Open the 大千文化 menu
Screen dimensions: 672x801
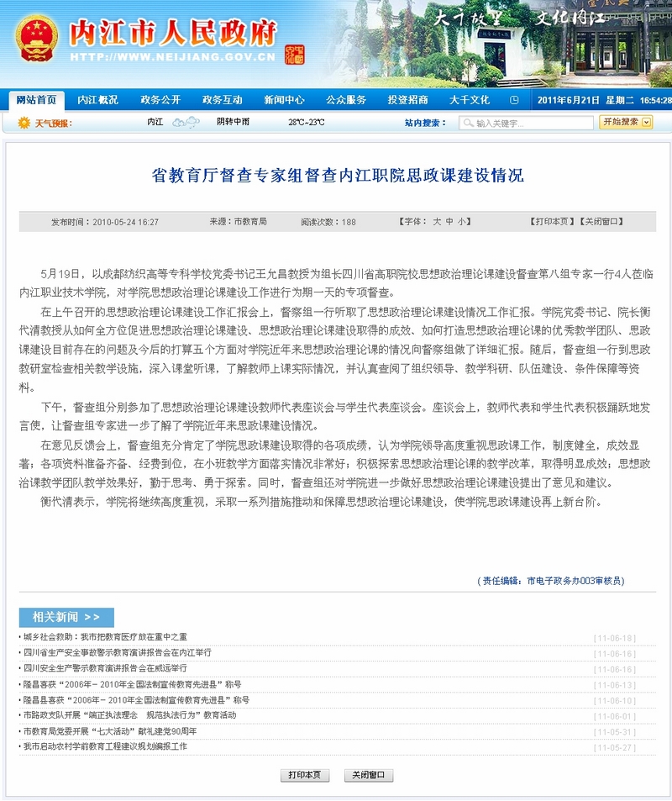point(470,100)
